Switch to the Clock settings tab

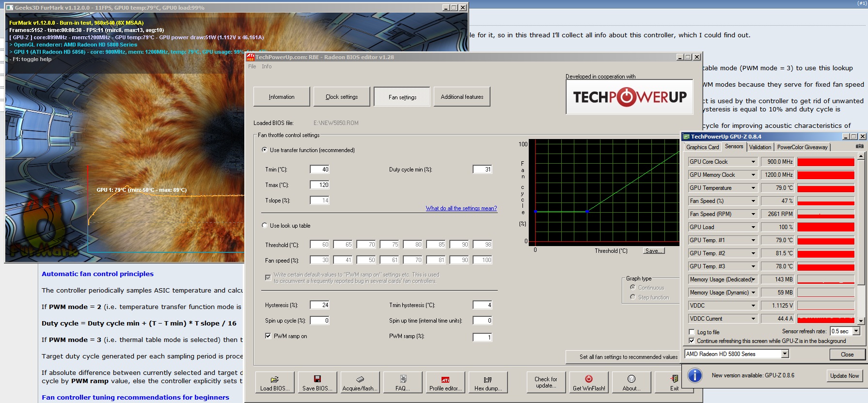tap(342, 97)
